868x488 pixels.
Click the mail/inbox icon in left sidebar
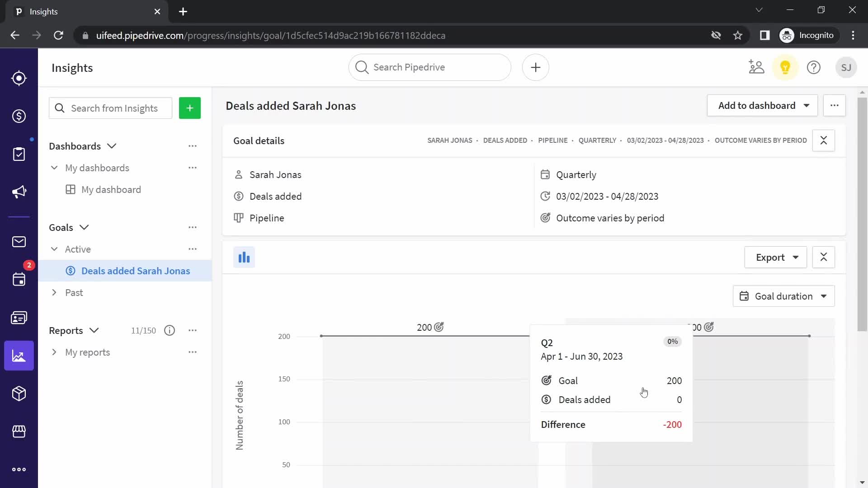[x=19, y=241]
